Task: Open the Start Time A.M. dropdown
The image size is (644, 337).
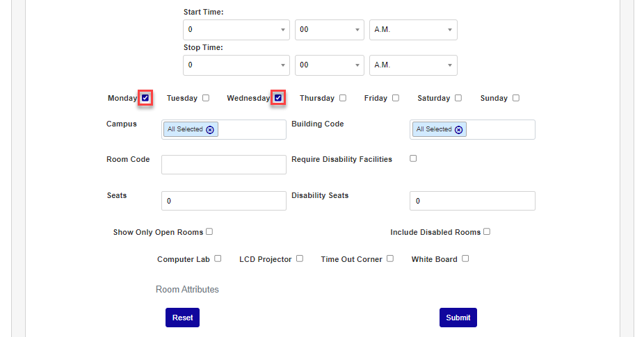Action: (413, 30)
